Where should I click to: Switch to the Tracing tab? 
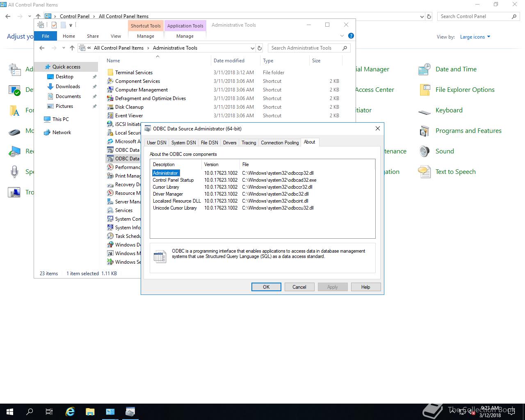tap(249, 143)
